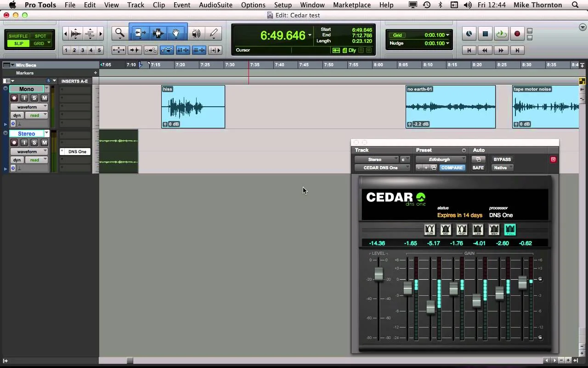Toggle automation SAFE on plug-in

[478, 168]
